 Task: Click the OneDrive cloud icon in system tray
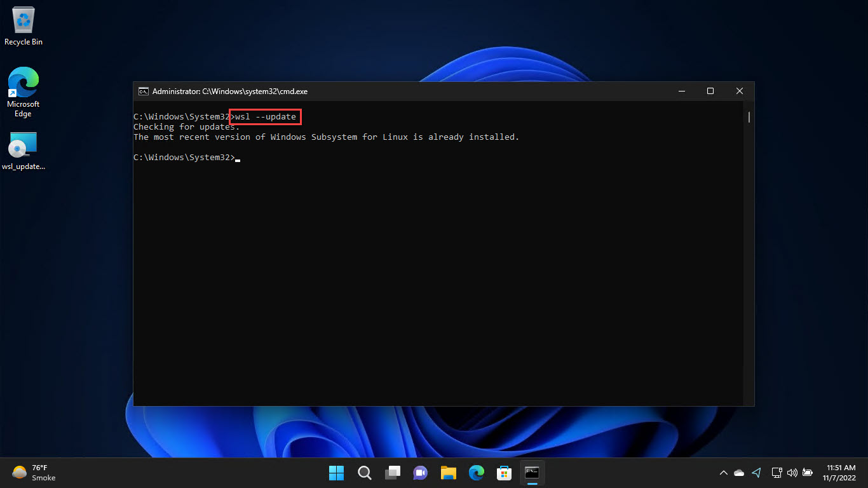[x=738, y=473]
